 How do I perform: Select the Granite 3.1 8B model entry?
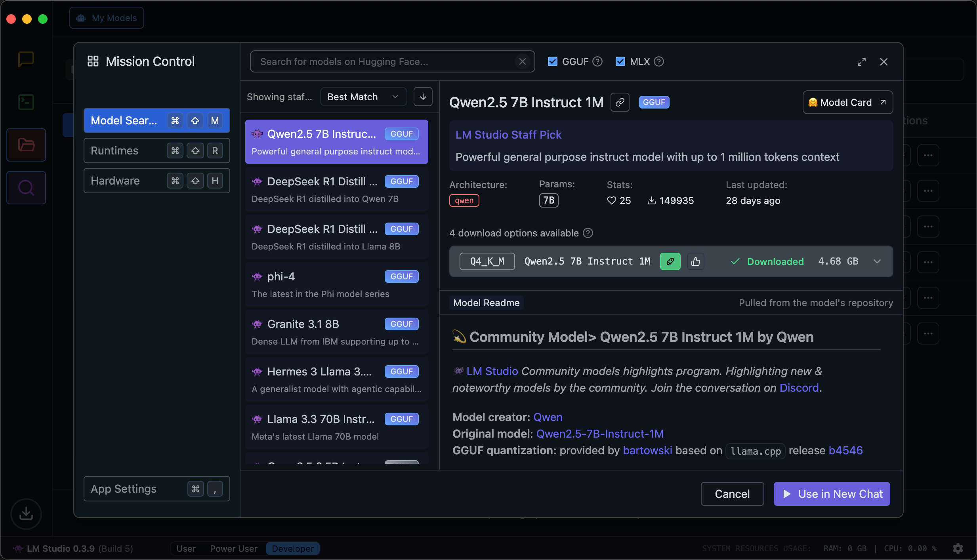click(337, 332)
